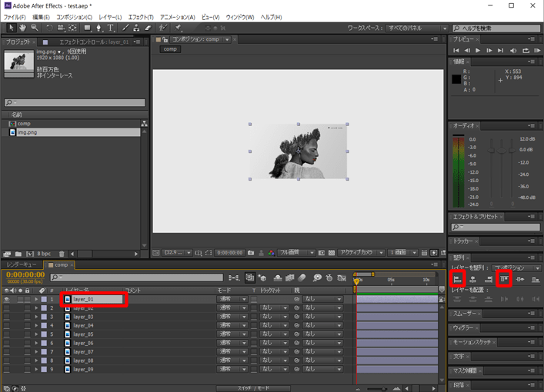
Task: Toggle lock switch for layer_03
Action: click(x=27, y=317)
